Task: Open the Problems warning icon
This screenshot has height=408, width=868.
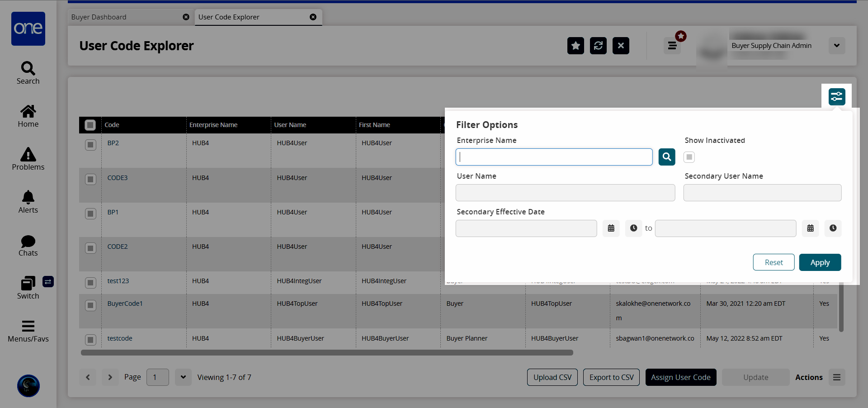Action: 28,159
